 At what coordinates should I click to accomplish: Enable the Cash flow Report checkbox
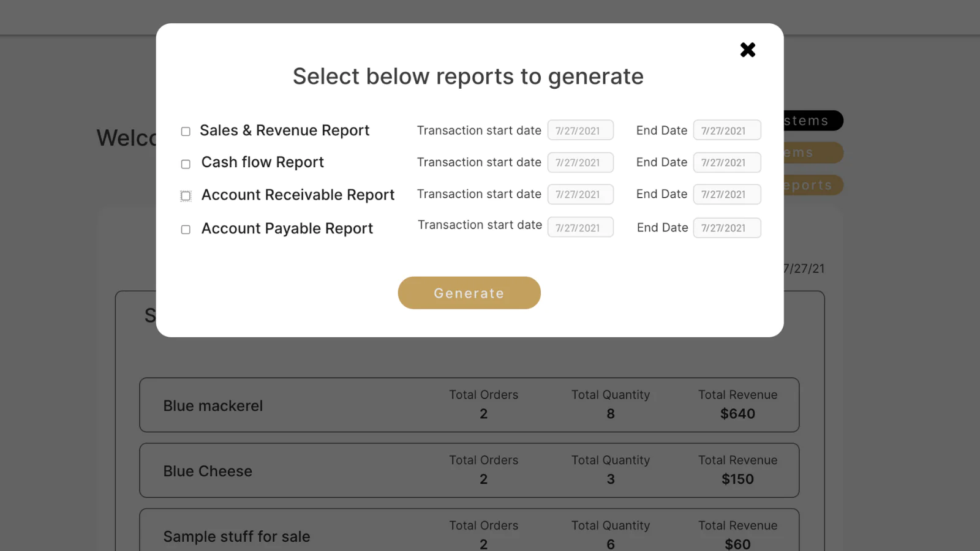(x=186, y=164)
